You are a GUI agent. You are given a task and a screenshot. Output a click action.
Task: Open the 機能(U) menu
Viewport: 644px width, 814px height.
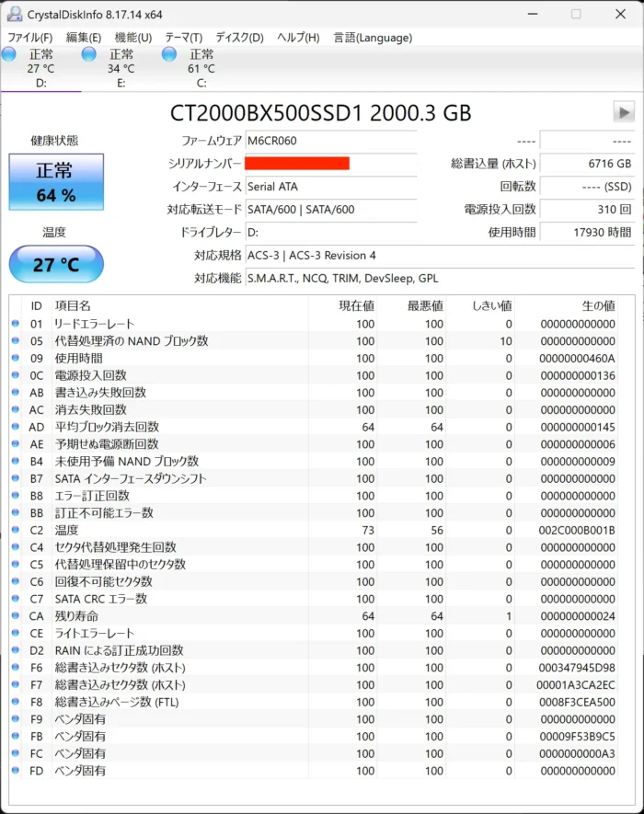[133, 38]
